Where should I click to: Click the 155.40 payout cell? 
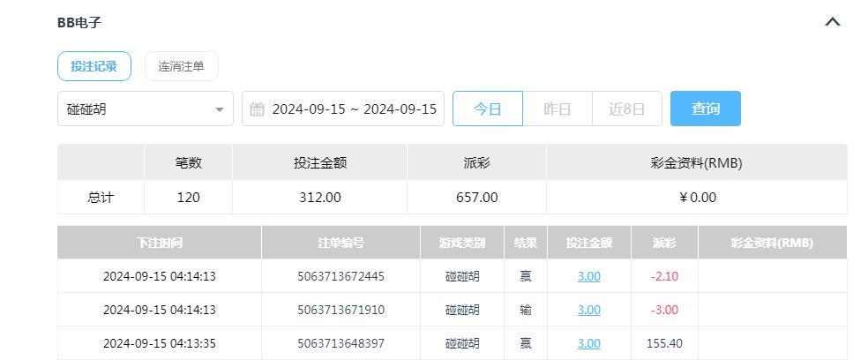tap(664, 343)
